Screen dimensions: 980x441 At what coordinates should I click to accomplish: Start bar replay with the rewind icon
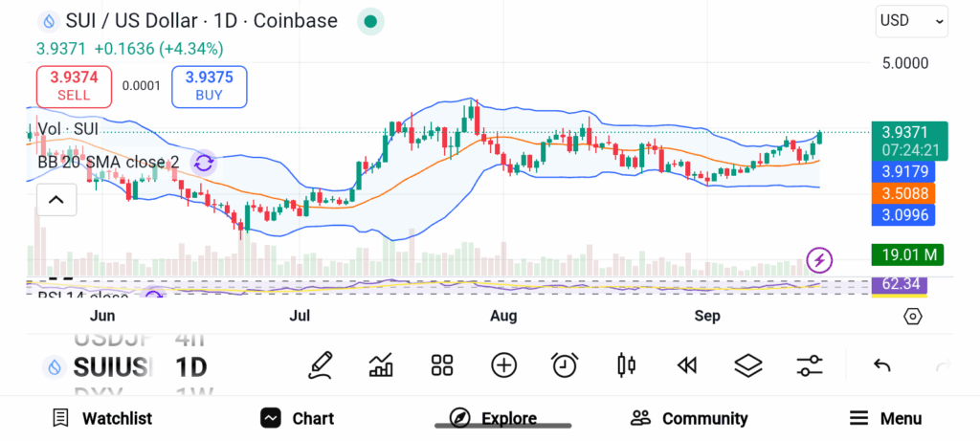(686, 364)
